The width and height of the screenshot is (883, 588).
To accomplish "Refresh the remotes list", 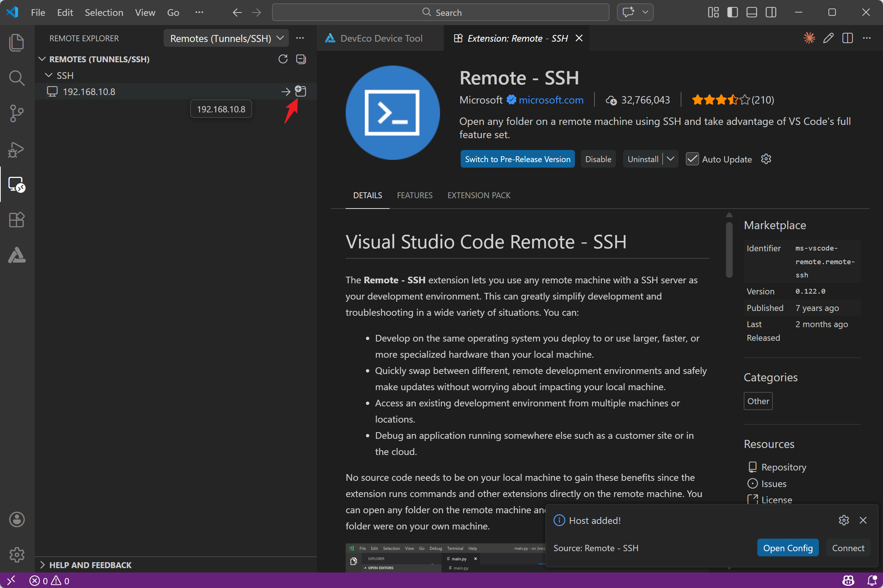I will tap(283, 59).
